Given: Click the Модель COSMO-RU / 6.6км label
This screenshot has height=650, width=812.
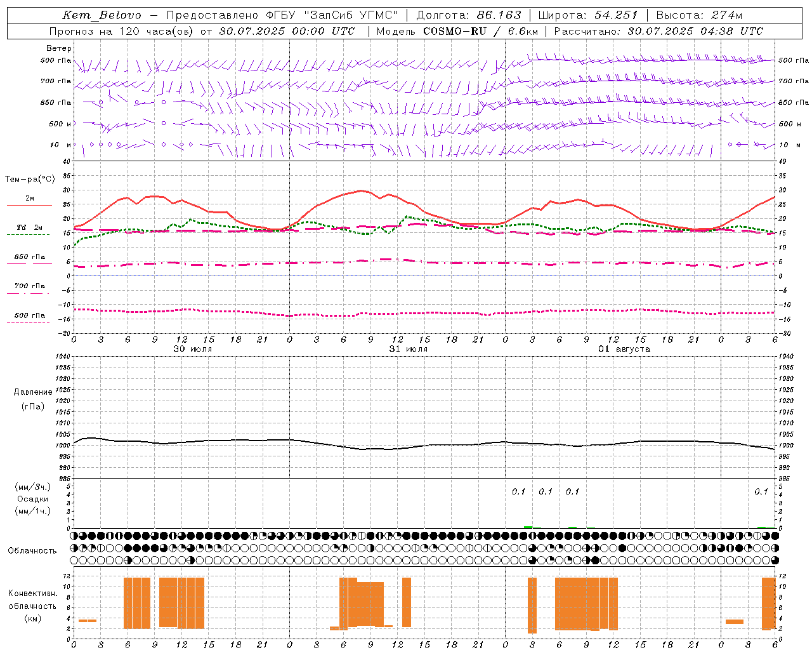Looking at the screenshot, I should (457, 31).
